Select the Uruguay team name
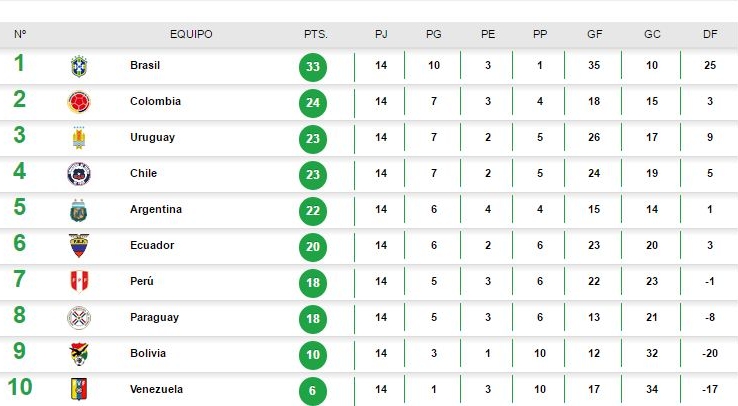This screenshot has width=738, height=406. click(152, 137)
